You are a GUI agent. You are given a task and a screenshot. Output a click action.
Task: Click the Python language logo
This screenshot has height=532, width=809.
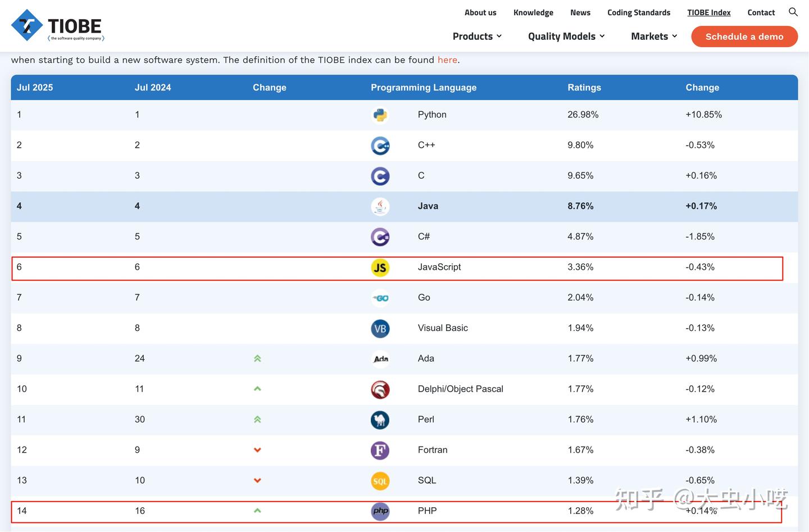pos(380,115)
